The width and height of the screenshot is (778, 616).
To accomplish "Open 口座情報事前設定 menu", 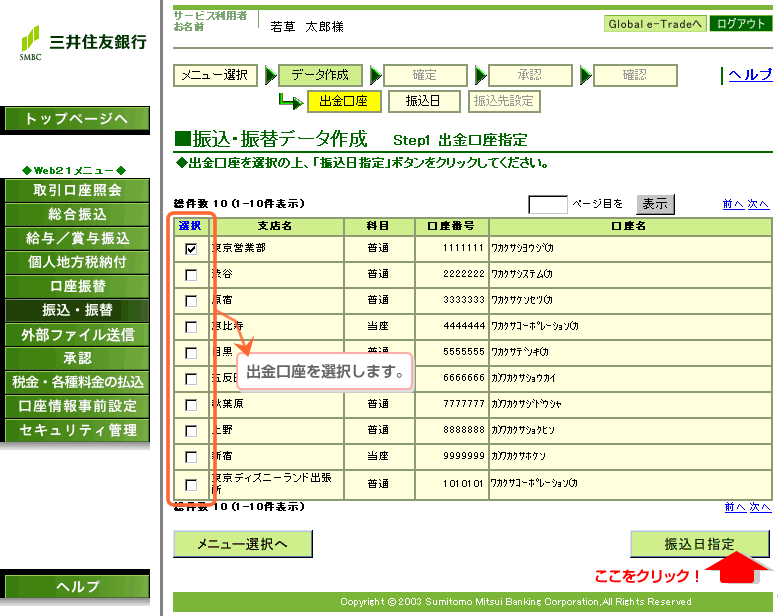I will point(77,406).
